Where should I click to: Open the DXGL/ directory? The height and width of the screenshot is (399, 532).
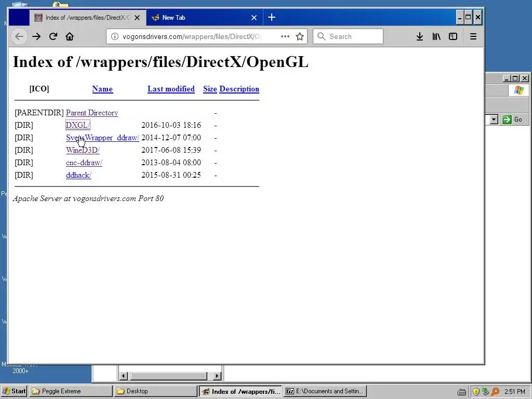[x=78, y=125]
